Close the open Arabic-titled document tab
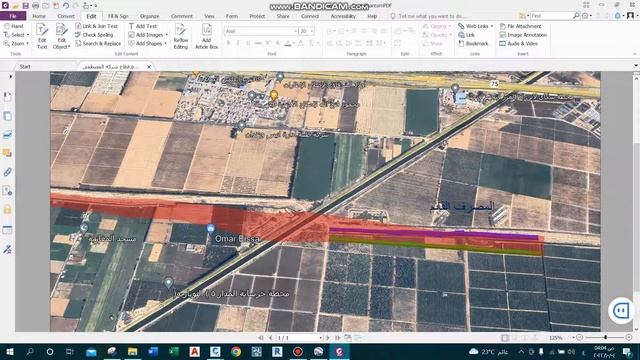Image resolution: width=640 pixels, height=360 pixels. 149,67
